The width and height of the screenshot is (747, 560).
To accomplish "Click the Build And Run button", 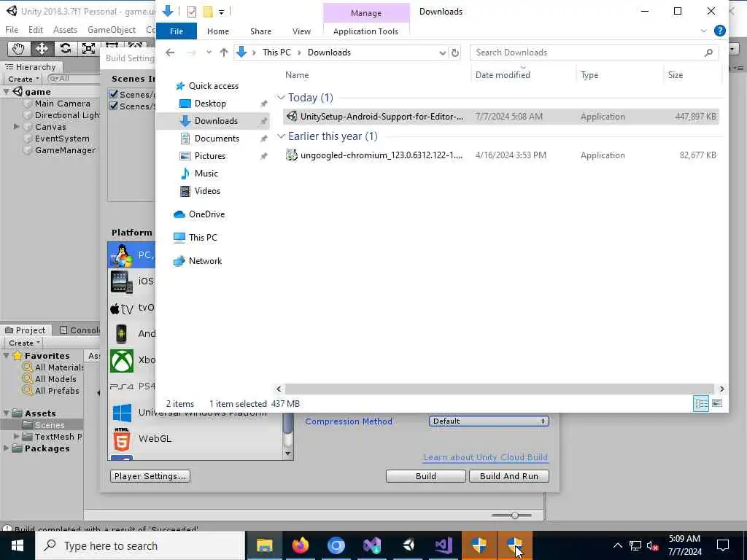I will [508, 476].
